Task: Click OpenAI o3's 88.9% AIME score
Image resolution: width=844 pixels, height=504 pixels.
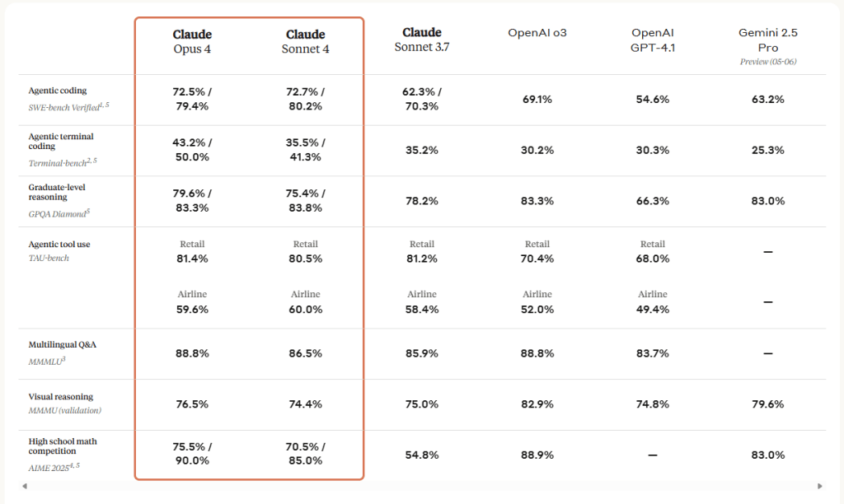Action: click(537, 455)
